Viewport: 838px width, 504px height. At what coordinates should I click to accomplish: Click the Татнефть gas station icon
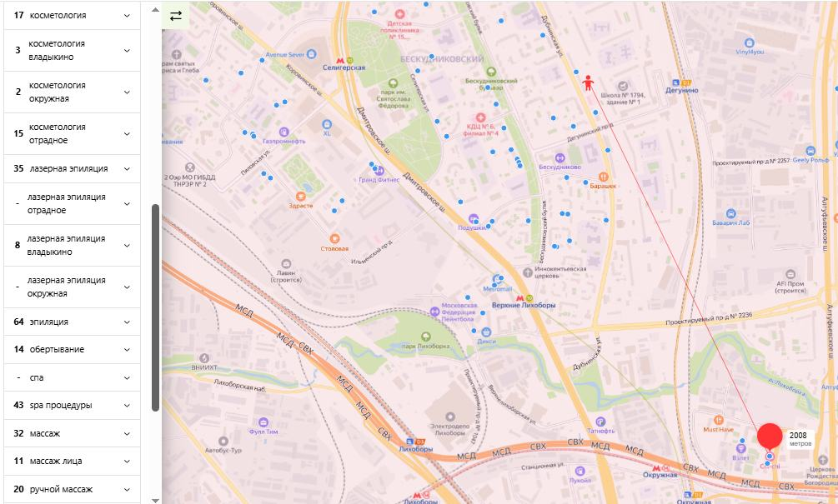[600, 422]
